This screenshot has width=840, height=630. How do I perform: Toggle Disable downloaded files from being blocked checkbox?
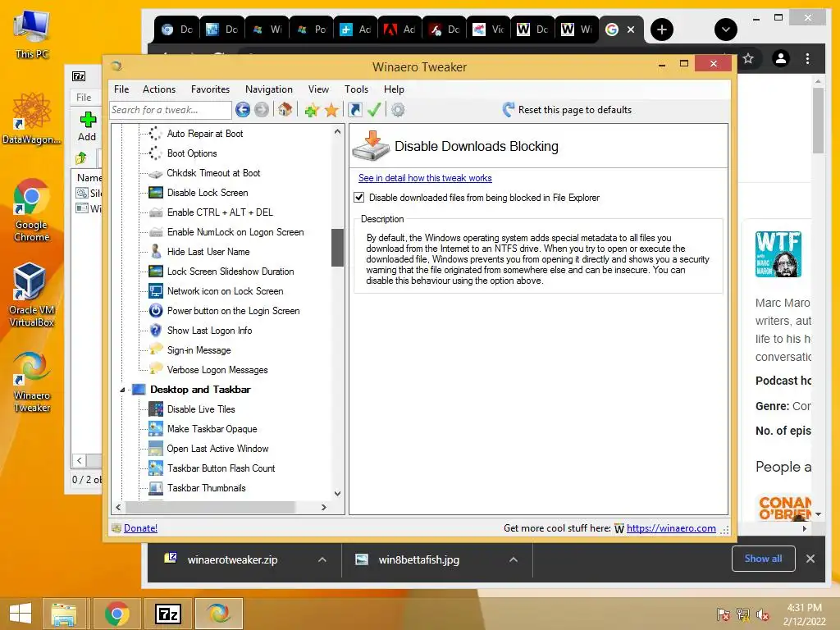[359, 198]
